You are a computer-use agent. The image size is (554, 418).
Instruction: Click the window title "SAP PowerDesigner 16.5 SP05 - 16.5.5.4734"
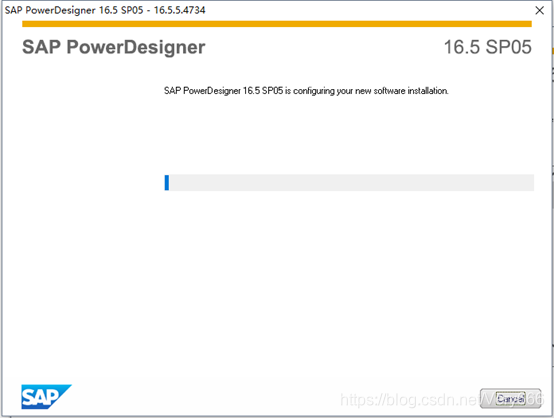coord(105,10)
